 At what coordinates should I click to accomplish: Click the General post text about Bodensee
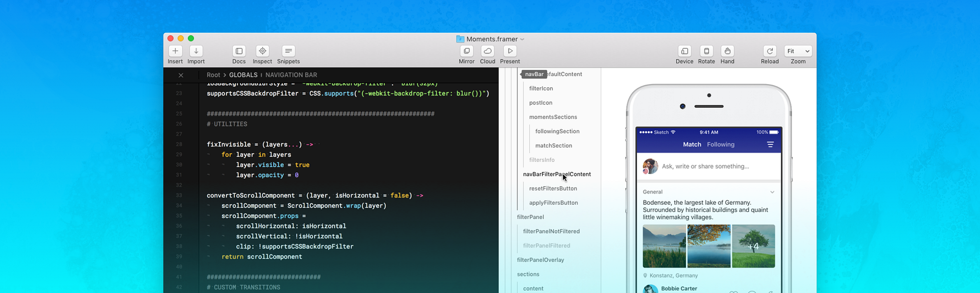click(x=706, y=210)
